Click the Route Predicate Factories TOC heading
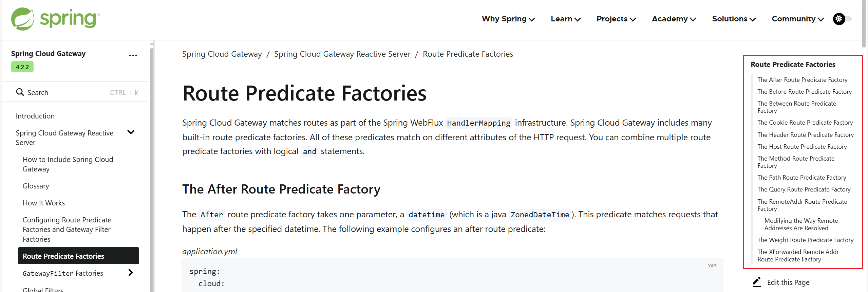This screenshot has height=292, width=868. coord(793,65)
